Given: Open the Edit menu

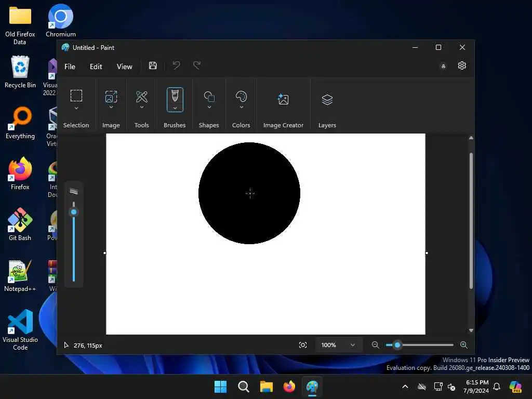Looking at the screenshot, I should [96, 66].
